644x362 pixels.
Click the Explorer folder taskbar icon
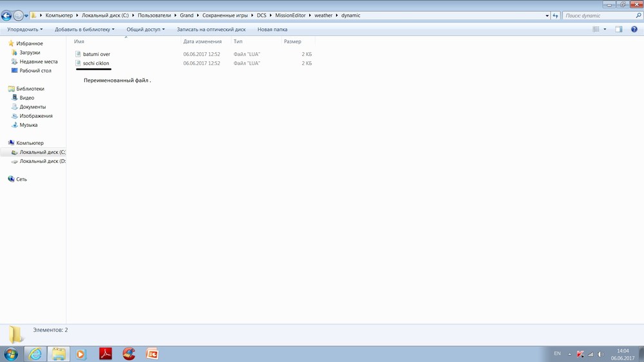point(59,354)
